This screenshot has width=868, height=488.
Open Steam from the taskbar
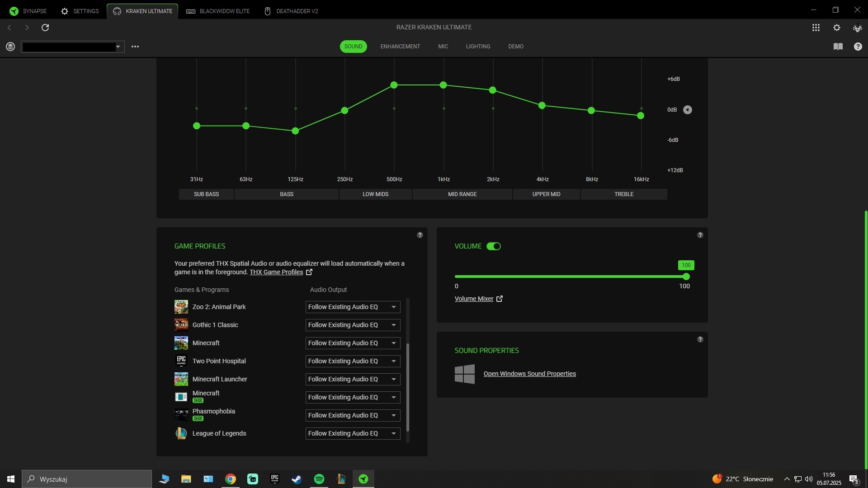pyautogui.click(x=297, y=479)
